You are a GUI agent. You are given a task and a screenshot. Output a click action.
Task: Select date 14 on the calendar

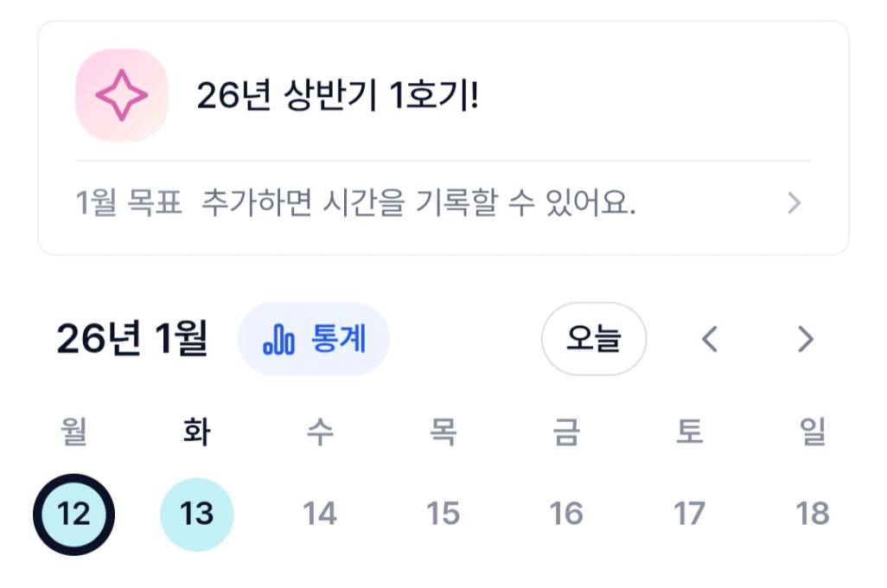tap(320, 514)
